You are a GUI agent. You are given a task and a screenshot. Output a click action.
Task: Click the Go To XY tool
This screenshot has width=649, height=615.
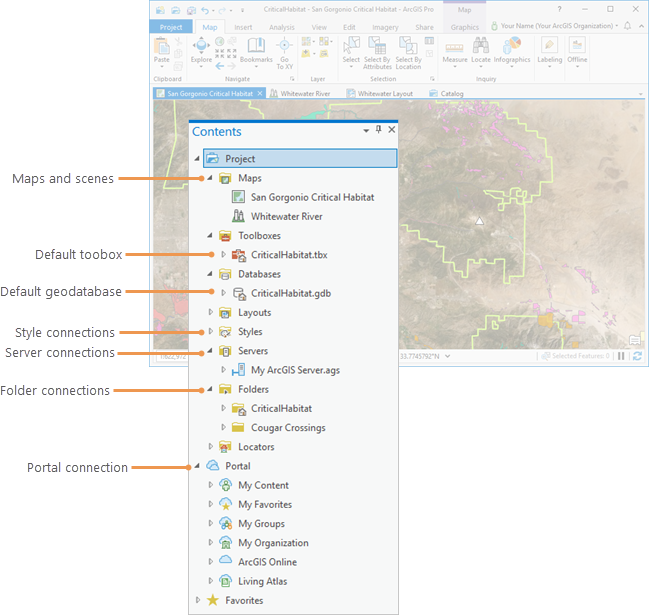pyautogui.click(x=285, y=53)
